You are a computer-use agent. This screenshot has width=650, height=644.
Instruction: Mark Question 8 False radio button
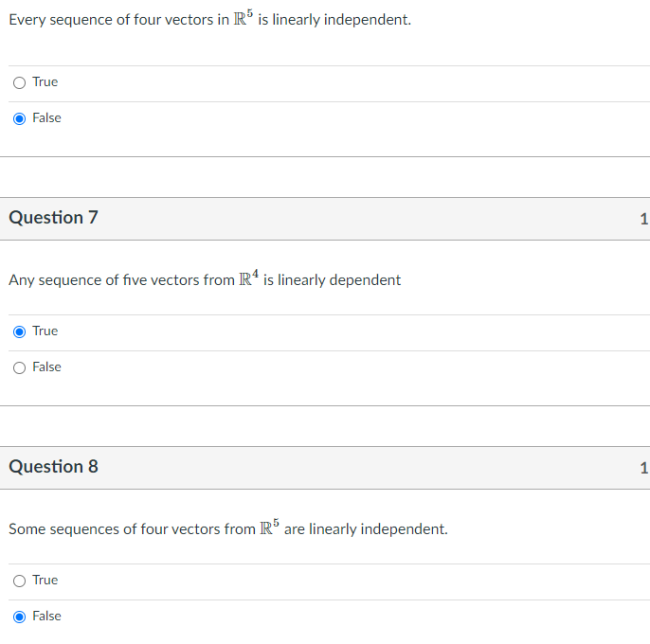coord(19,617)
